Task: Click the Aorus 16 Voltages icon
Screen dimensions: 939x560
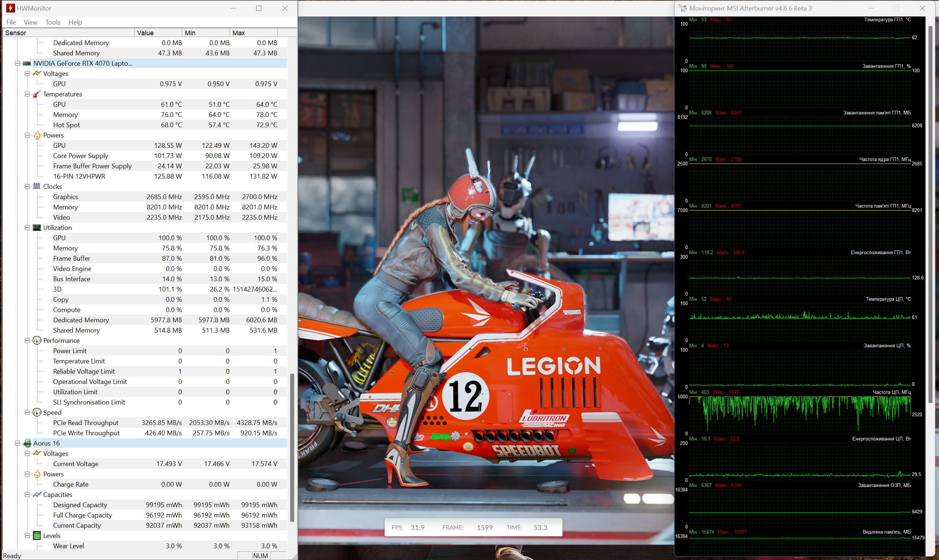Action: pos(37,454)
